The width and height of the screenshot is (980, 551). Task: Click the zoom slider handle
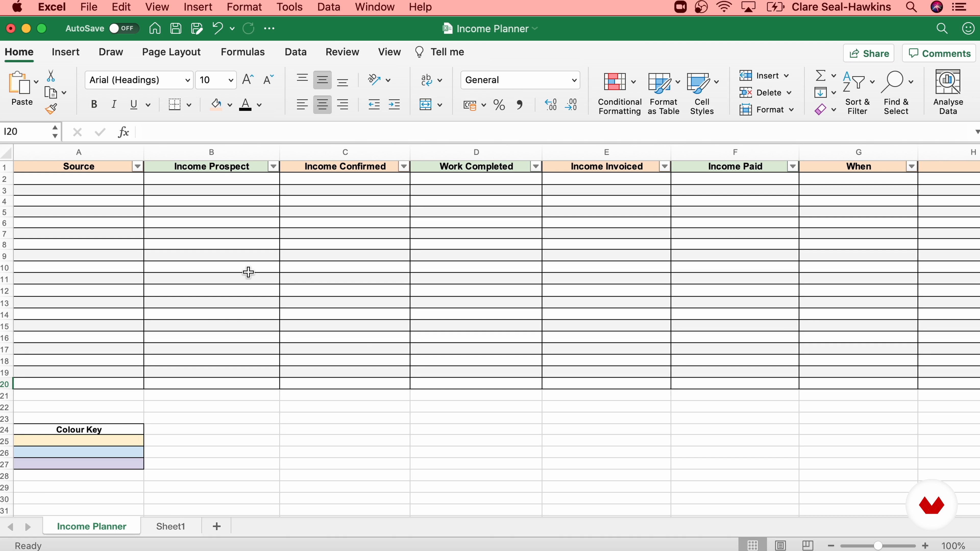click(x=878, y=546)
